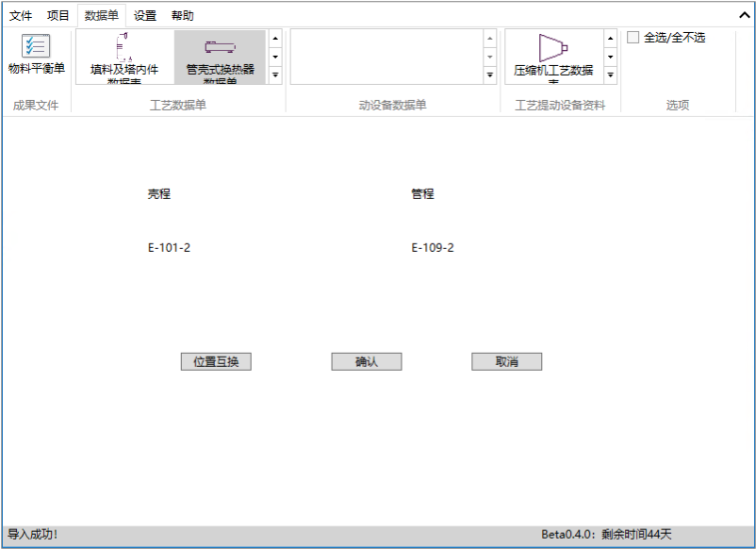Open the 工艺数据单 gallery more options arrow
The image size is (756, 549).
(x=274, y=74)
